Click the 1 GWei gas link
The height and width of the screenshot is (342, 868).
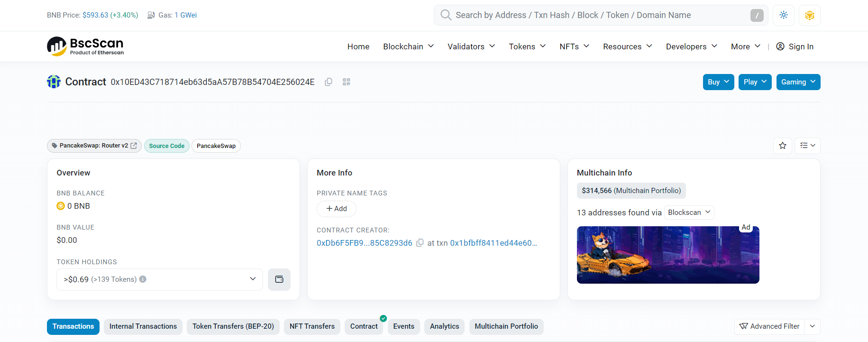tap(186, 15)
